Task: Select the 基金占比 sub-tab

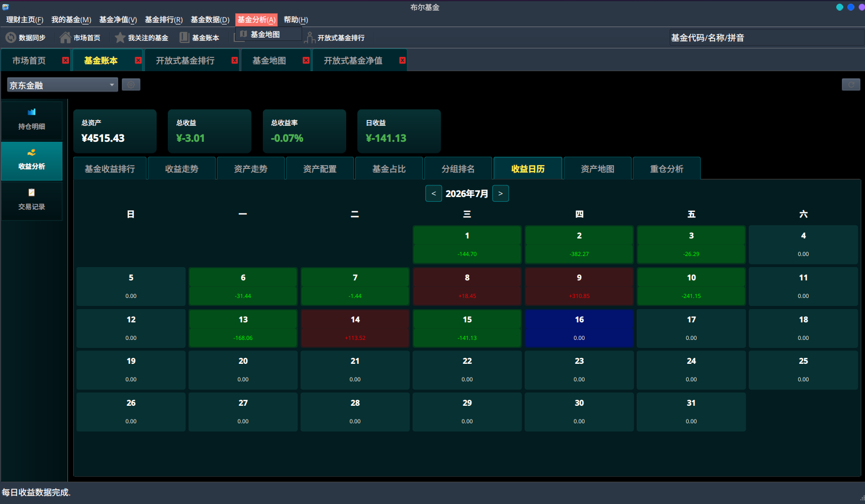Action: (x=389, y=169)
